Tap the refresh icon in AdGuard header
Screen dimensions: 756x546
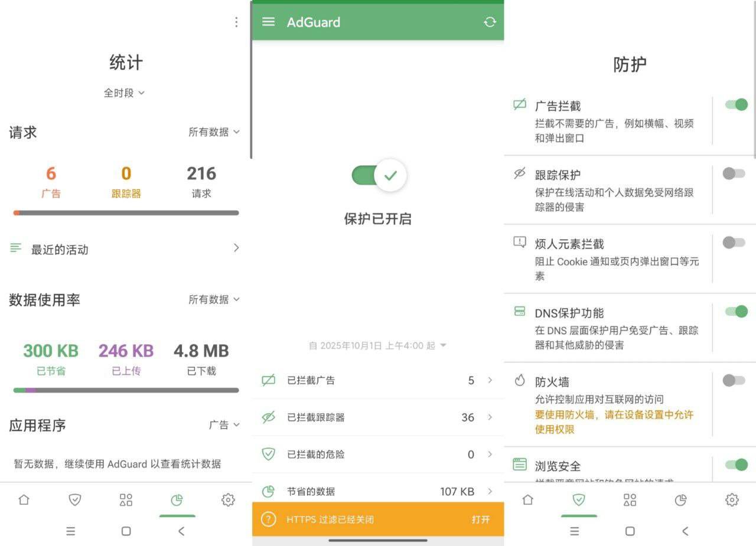coord(490,22)
